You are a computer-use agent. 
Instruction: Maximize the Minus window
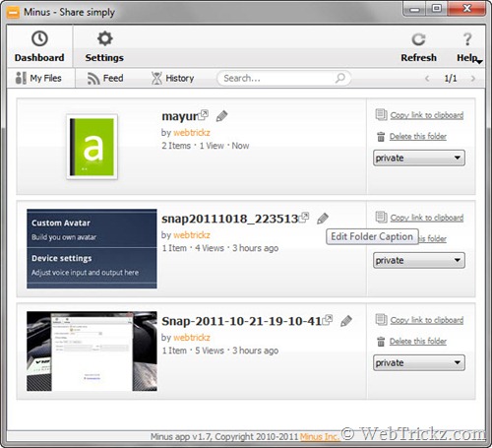(x=437, y=9)
